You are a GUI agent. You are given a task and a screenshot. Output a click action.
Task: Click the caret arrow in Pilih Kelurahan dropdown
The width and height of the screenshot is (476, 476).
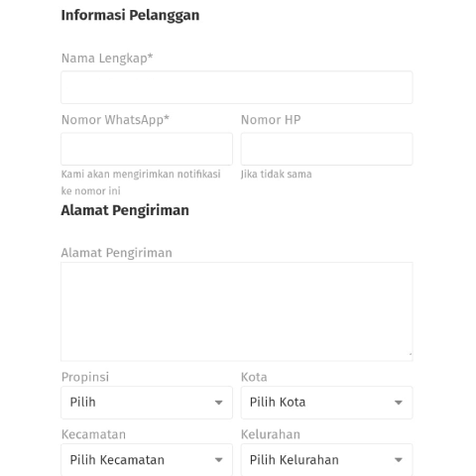point(399,460)
